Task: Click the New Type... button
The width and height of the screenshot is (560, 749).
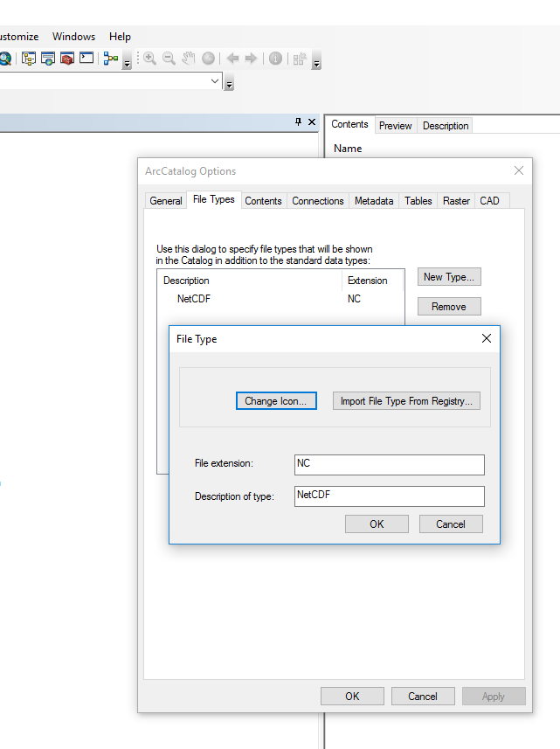Action: click(x=449, y=277)
